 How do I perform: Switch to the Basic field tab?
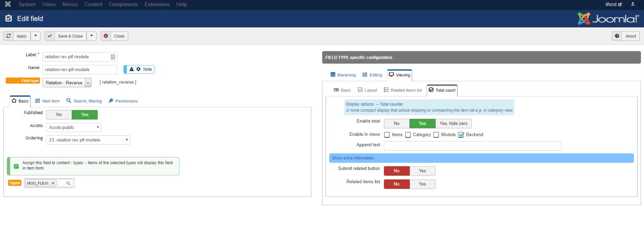pyautogui.click(x=20, y=101)
